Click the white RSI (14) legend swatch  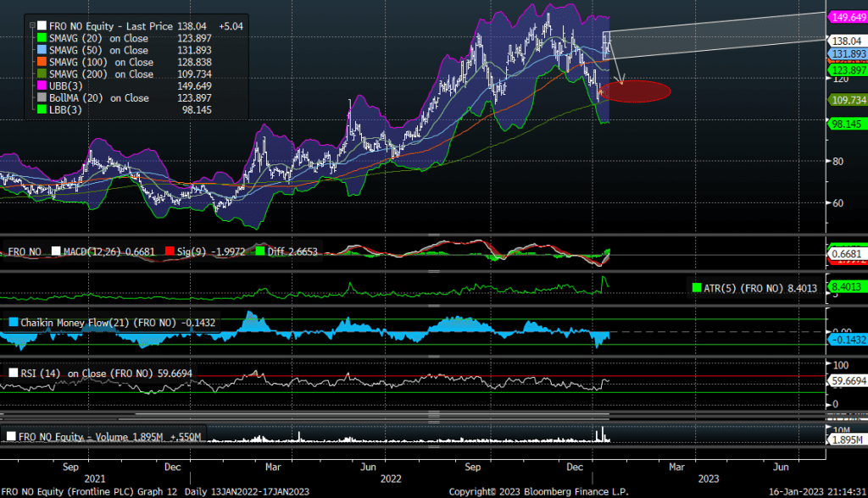[x=14, y=373]
